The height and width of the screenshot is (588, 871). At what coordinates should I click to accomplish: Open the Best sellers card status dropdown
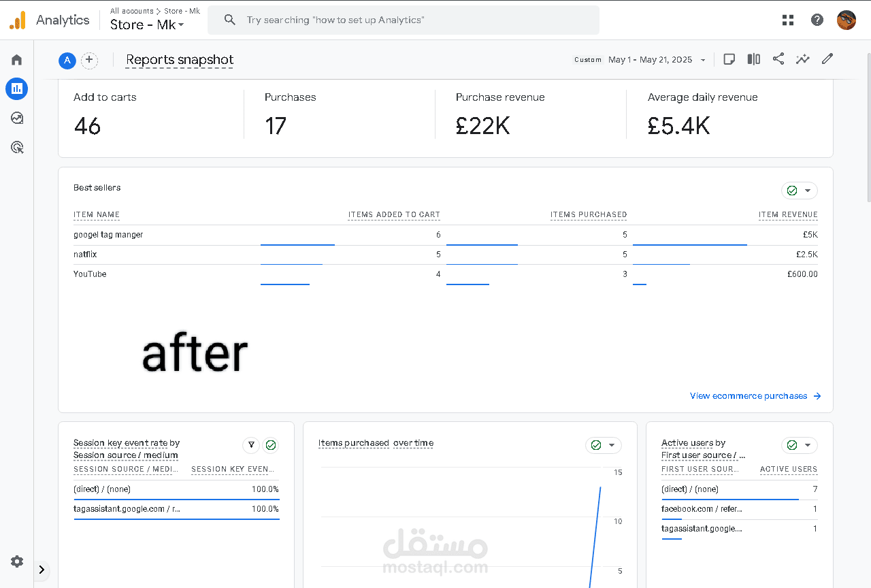click(800, 191)
